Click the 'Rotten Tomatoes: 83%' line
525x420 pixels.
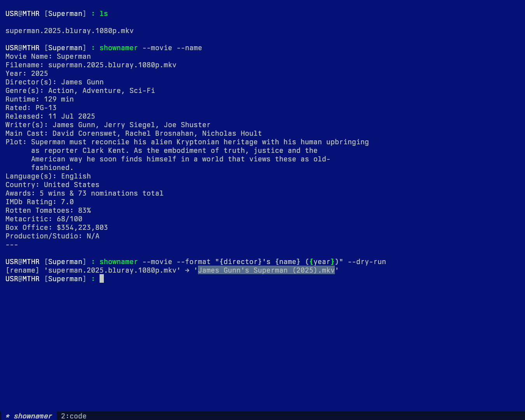click(x=48, y=210)
